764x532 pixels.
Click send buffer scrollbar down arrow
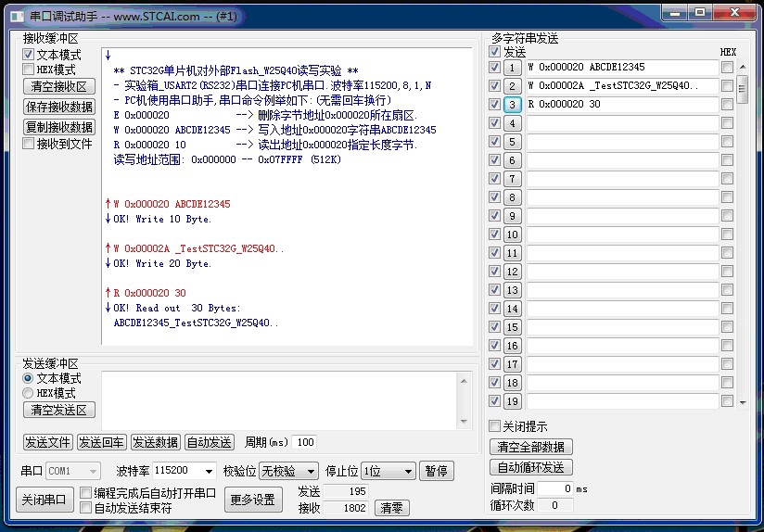coord(464,422)
